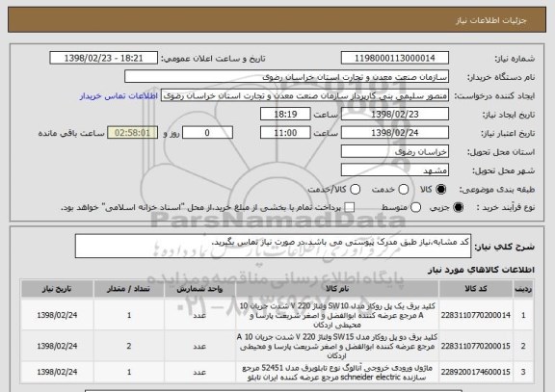
Task: Choose the متوسط purchase type radio
Action: click(x=415, y=207)
